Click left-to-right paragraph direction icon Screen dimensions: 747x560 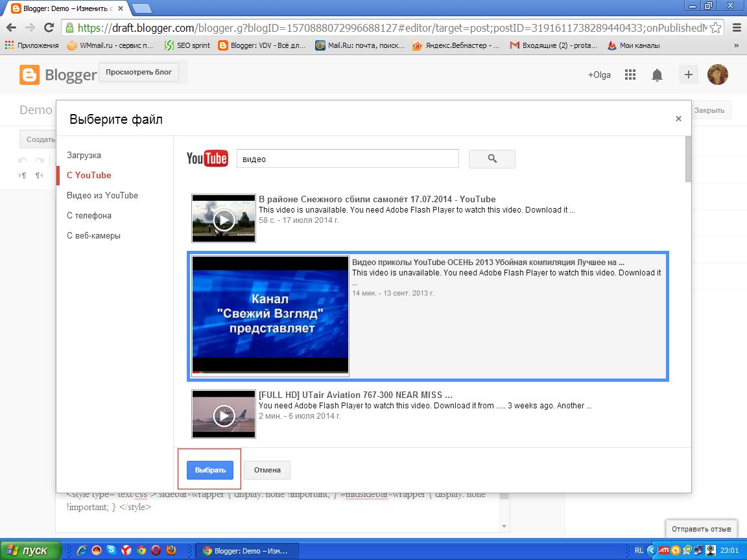click(22, 176)
